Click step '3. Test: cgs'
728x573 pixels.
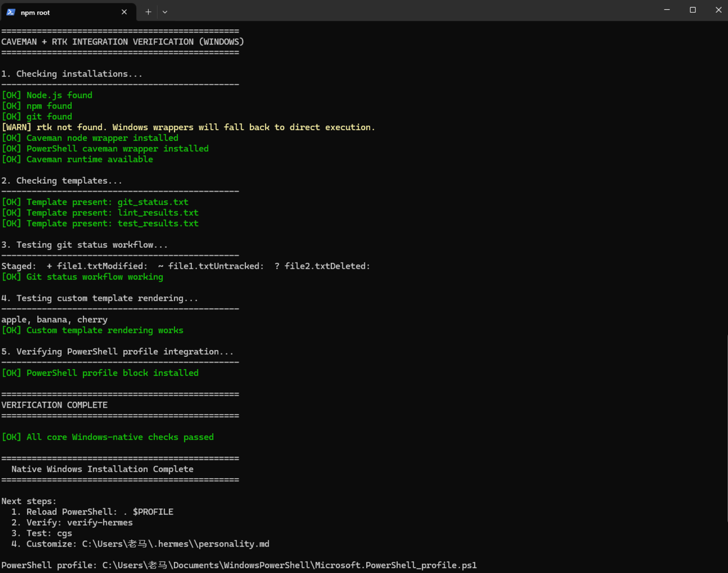[42, 533]
